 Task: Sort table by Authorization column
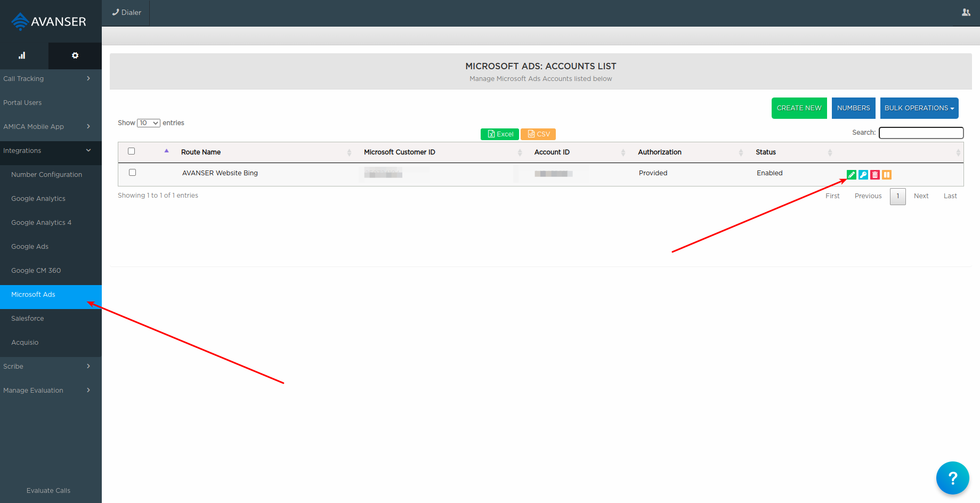690,152
